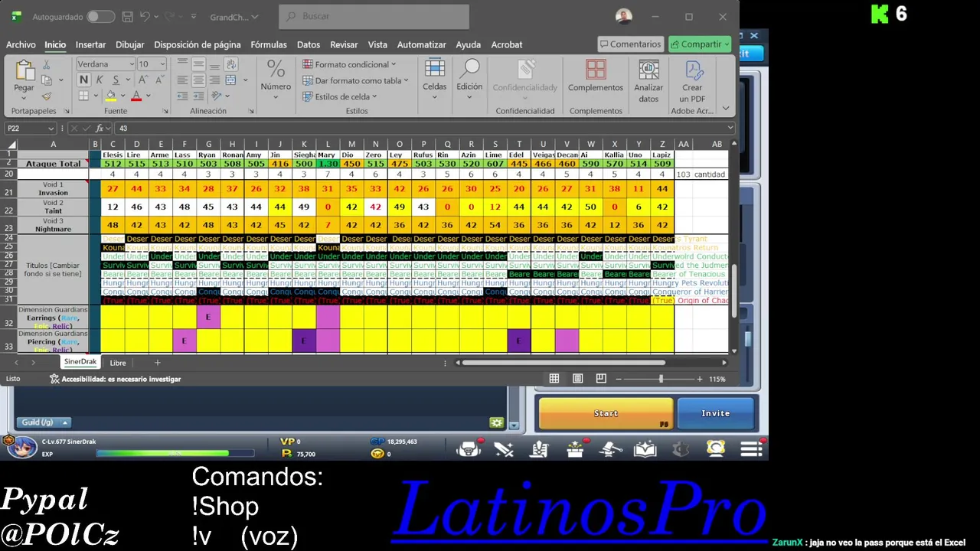The height and width of the screenshot is (551, 980).
Task: Toggle align text right
Action: pyautogui.click(x=214, y=80)
